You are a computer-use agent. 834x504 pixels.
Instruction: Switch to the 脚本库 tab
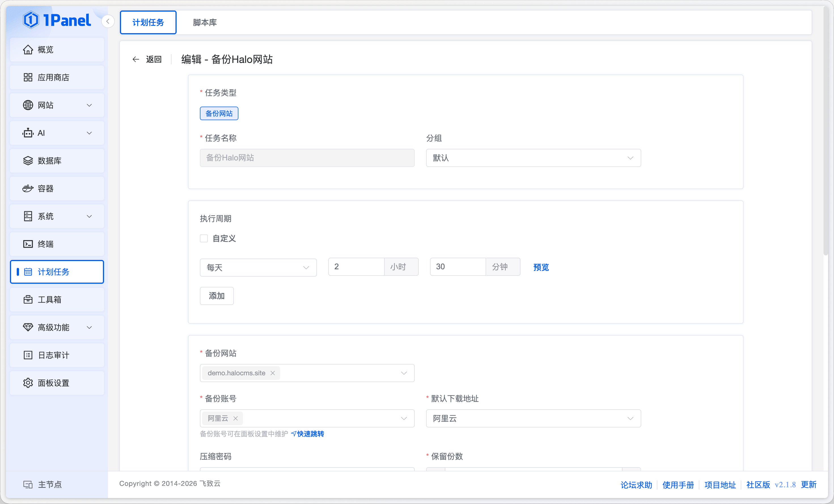[205, 22]
